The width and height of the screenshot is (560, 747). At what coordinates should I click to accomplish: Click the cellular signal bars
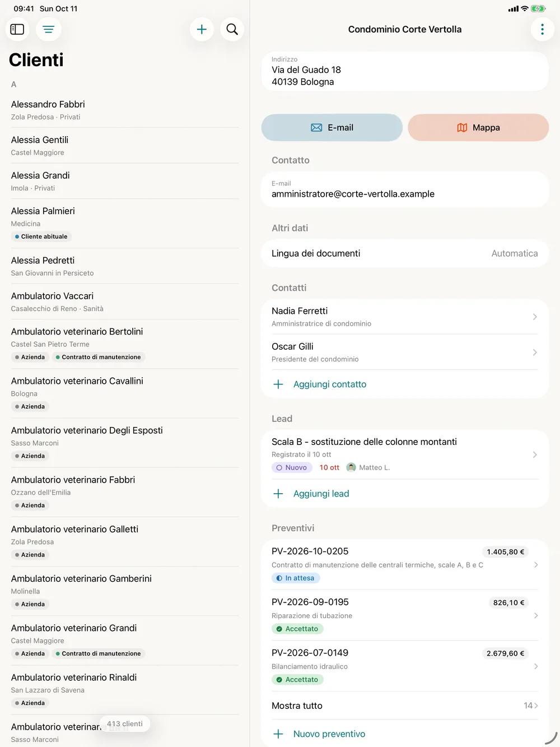(x=514, y=9)
